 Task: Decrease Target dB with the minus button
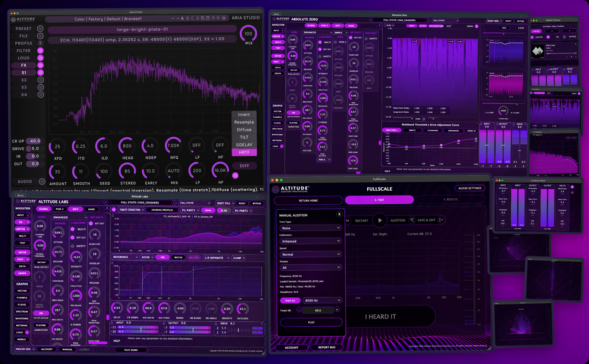299,310
